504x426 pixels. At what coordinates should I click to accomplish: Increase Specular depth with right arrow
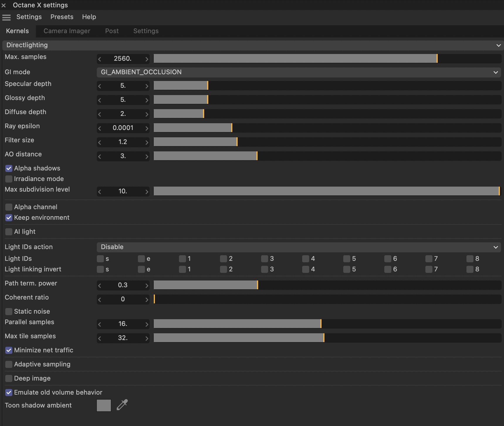point(147,86)
